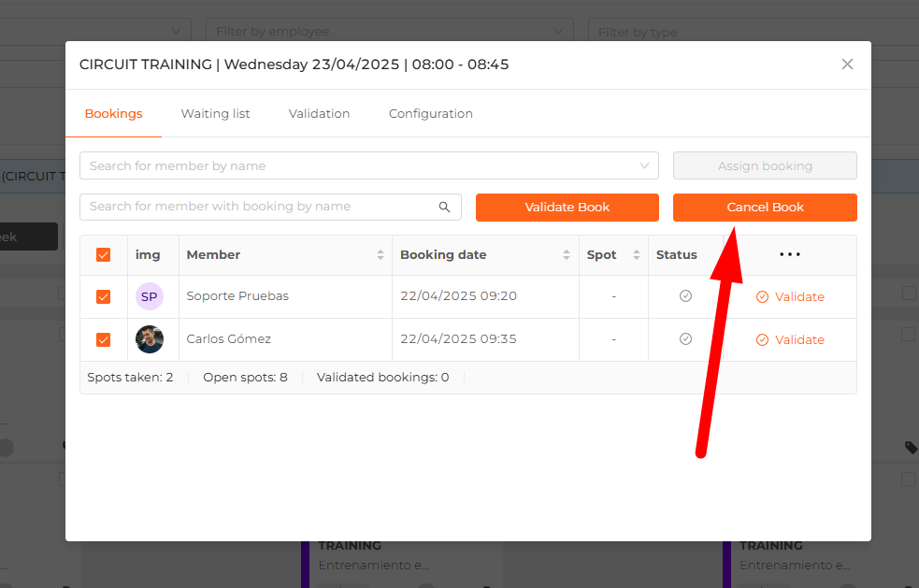Click the Validate Book button
This screenshot has height=588, width=919.
coord(567,208)
